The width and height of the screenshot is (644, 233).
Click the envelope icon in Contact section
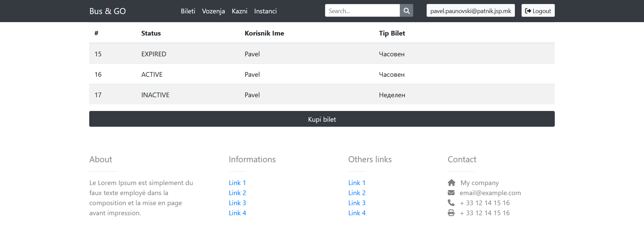point(451,193)
